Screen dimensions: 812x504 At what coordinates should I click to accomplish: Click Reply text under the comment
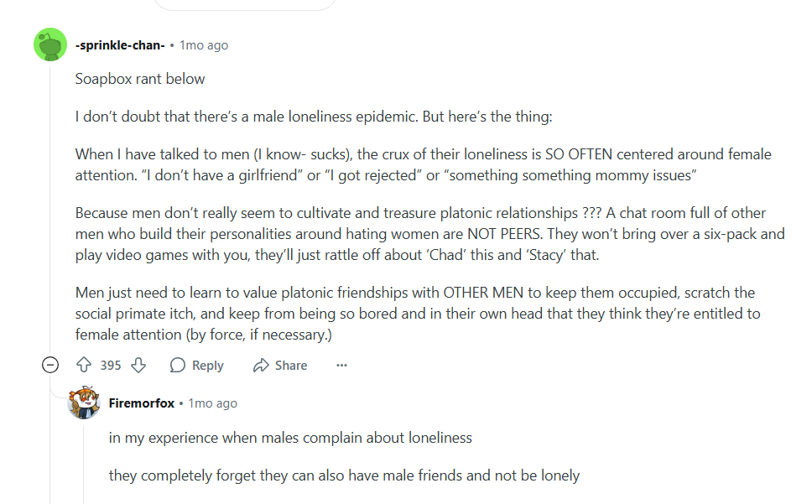pyautogui.click(x=208, y=366)
